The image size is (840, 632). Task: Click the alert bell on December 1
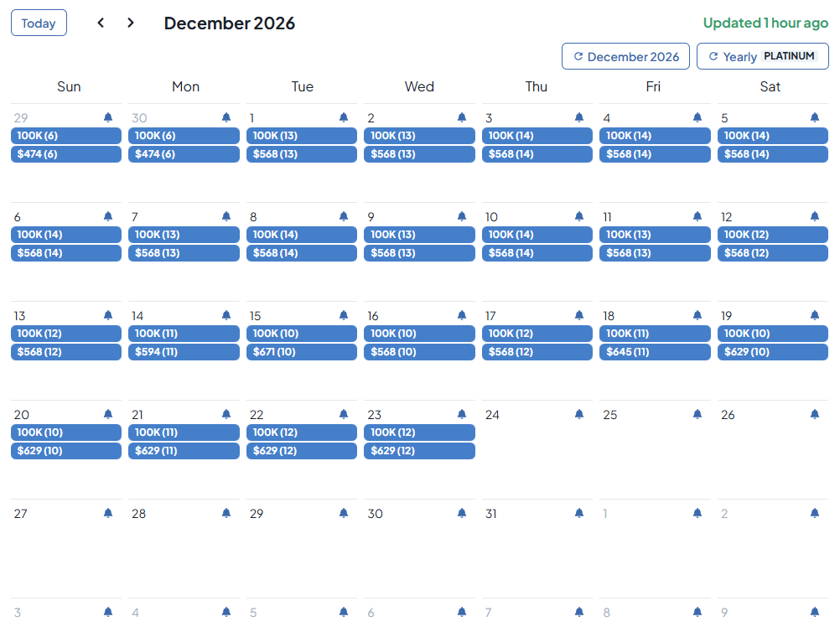tap(344, 117)
